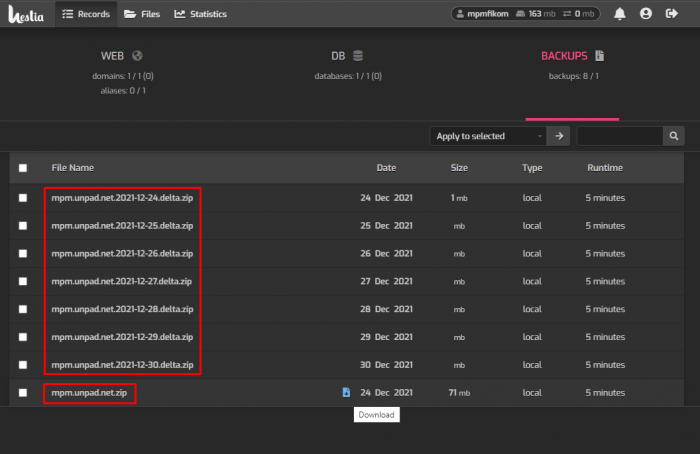Open mpm.unpad.net.2021-12-28.delta.zip
The width and height of the screenshot is (700, 454).
click(122, 309)
